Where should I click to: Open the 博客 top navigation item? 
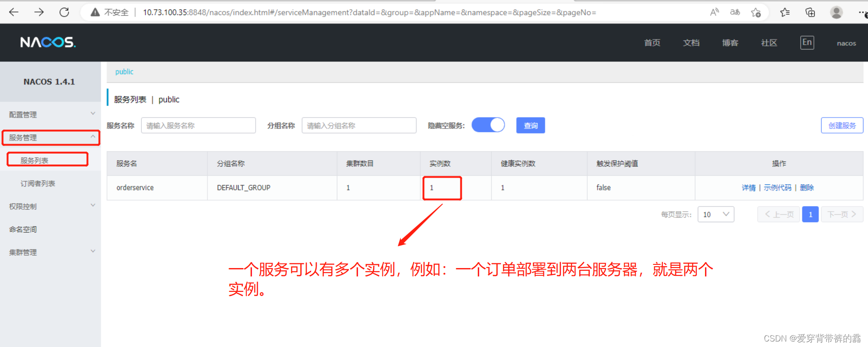[x=730, y=43]
